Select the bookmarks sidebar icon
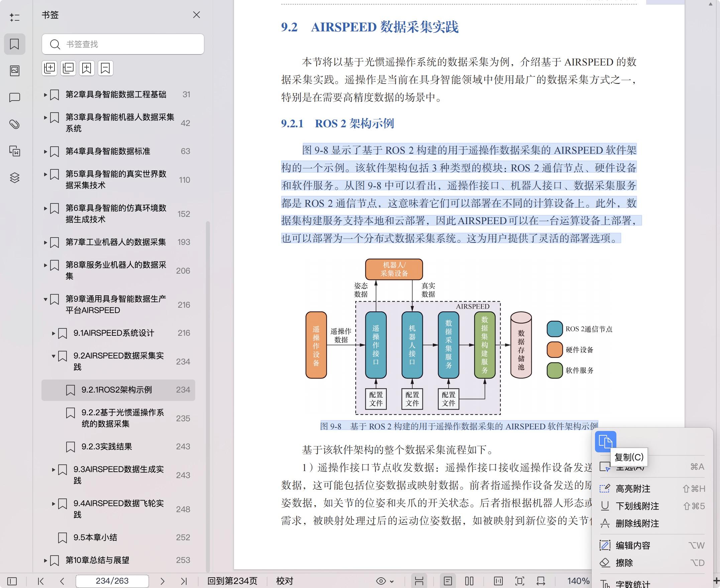 (14, 44)
